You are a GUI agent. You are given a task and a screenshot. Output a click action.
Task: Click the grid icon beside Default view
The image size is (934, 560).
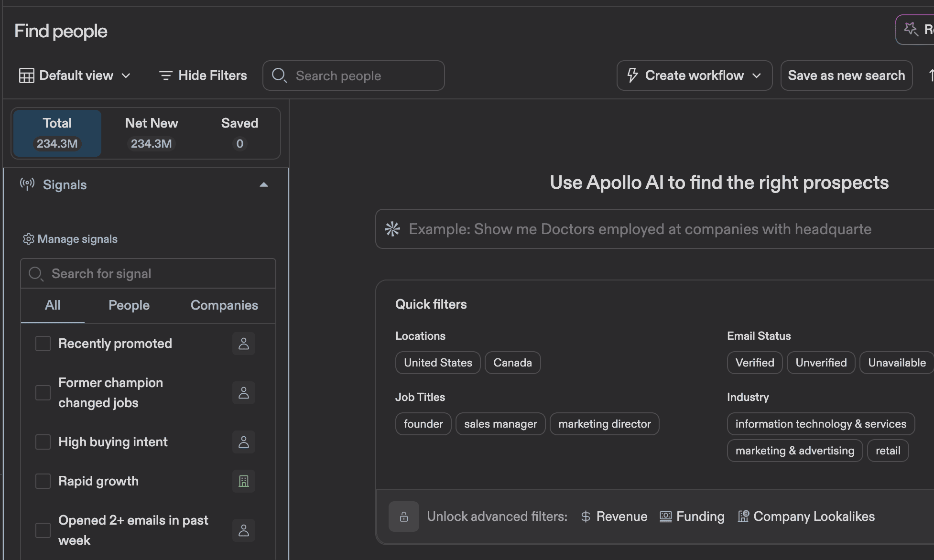[x=27, y=75]
